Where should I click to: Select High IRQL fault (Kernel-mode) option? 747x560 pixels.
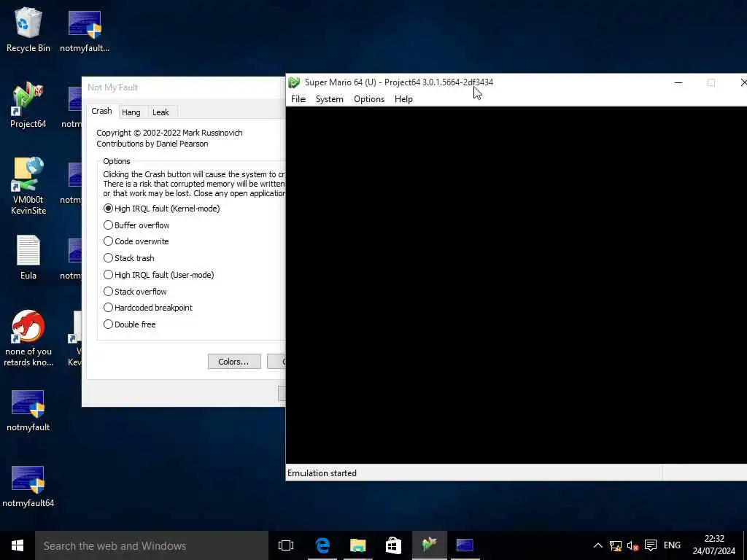(x=161, y=209)
